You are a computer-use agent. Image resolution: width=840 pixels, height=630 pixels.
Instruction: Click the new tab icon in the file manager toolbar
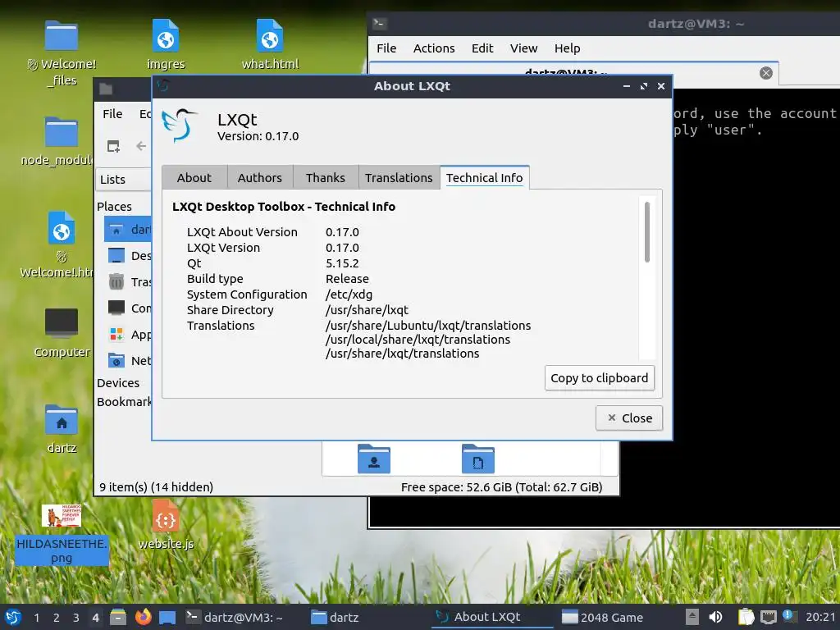[113, 146]
